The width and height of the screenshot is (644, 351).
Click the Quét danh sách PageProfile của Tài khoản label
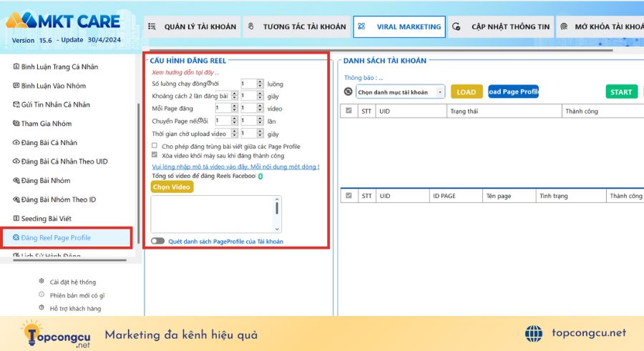(x=225, y=242)
